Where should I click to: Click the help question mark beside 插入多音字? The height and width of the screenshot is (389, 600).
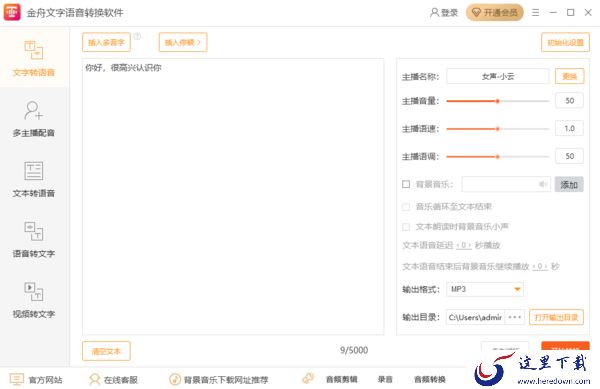click(137, 36)
